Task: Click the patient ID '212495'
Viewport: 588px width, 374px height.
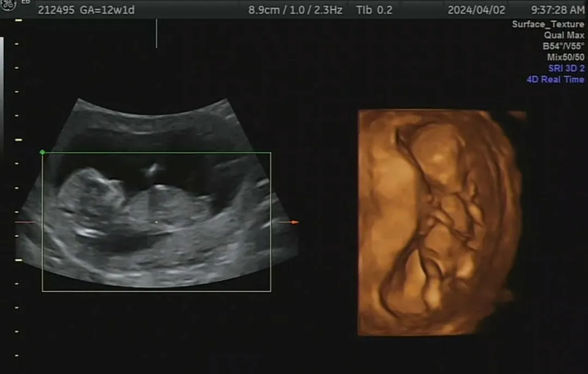Action: [x=56, y=10]
